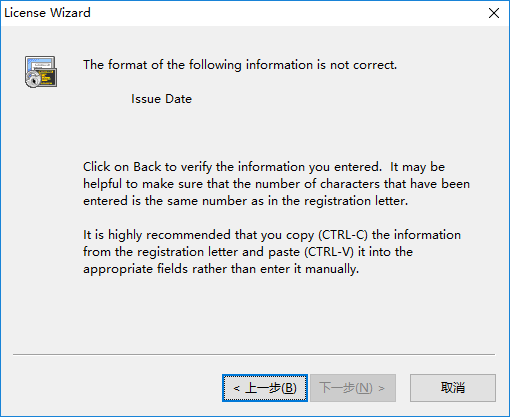The height and width of the screenshot is (417, 510).
Task: Click the 'entered is the same number' line
Action: coord(245,201)
